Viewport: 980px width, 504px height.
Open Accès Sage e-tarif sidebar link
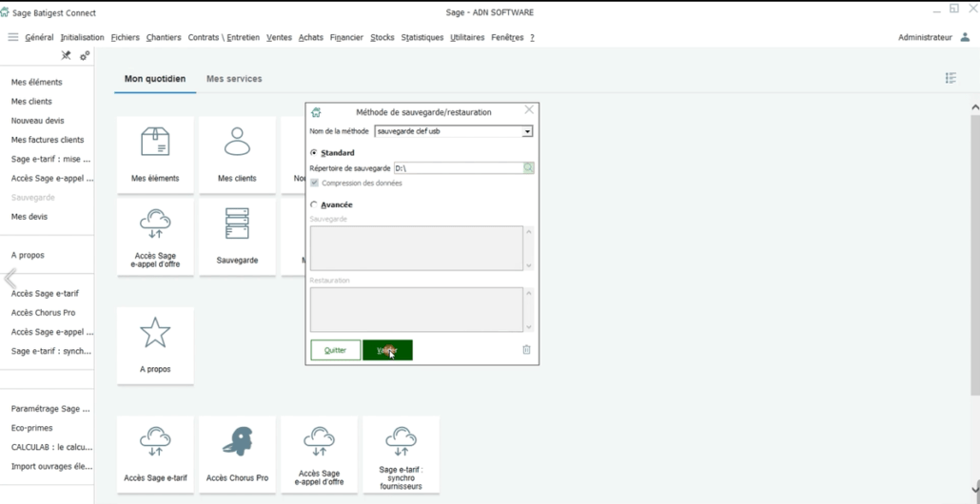coord(45,293)
